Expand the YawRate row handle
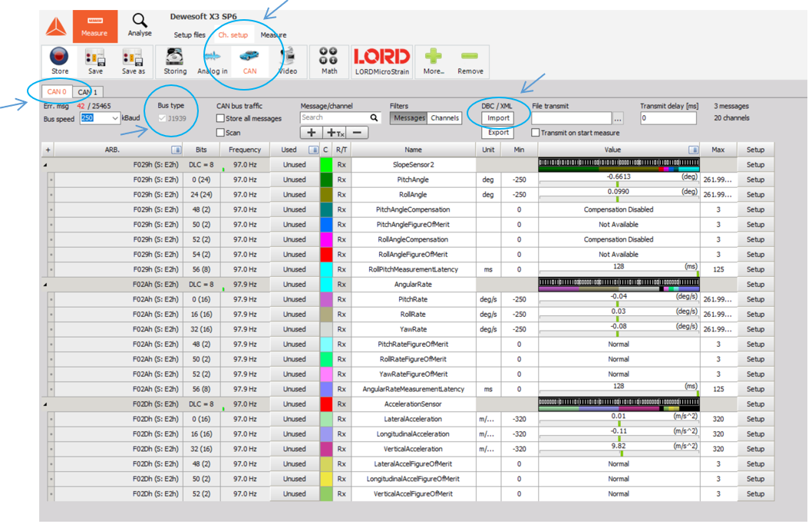This screenshot has width=812, height=524. [x=51, y=330]
